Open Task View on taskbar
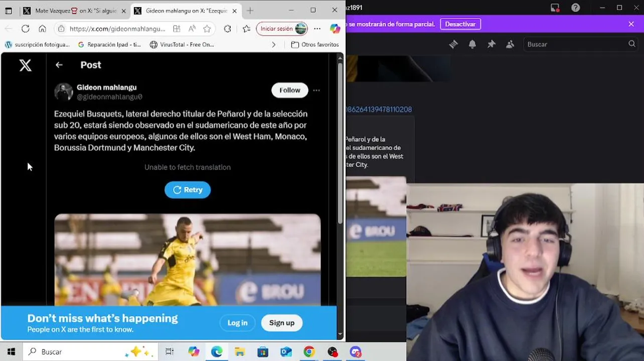The height and width of the screenshot is (361, 644). tap(170, 352)
